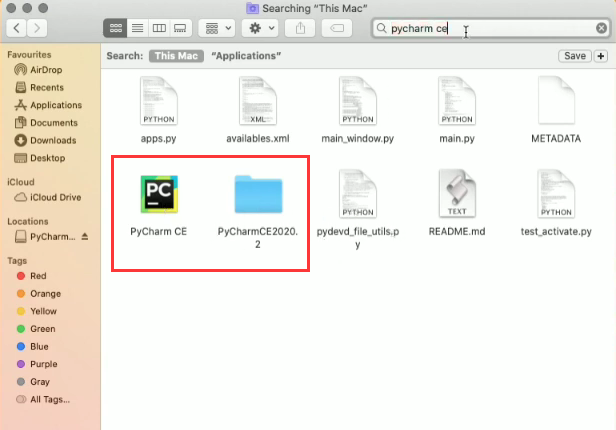This screenshot has height=430, width=616.
Task: Open Downloads in the sidebar
Action: (x=52, y=141)
